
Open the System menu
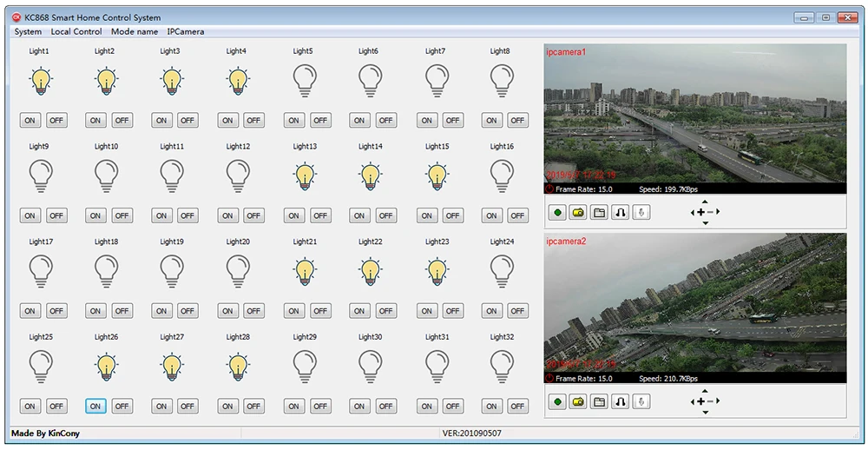(28, 31)
